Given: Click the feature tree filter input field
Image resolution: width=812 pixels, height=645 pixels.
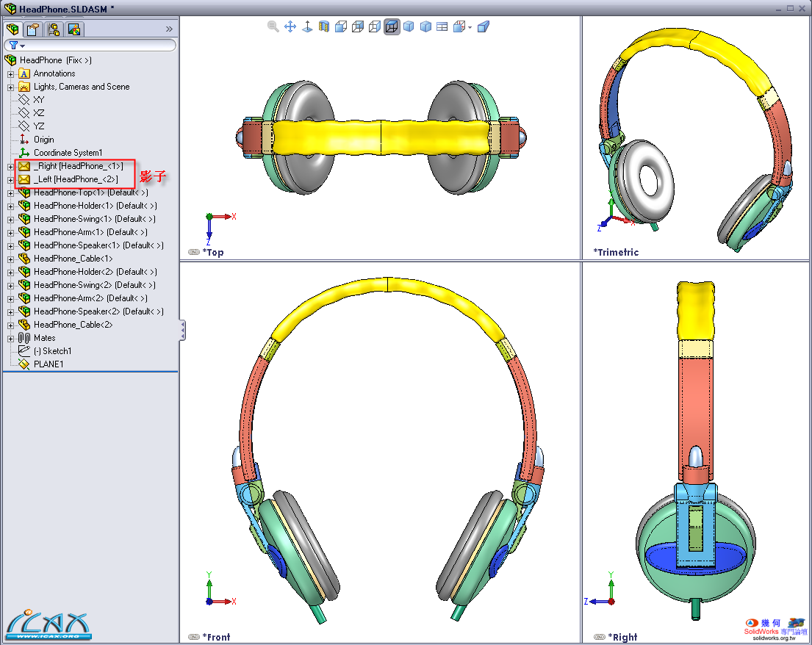Looking at the screenshot, I should click(96, 46).
